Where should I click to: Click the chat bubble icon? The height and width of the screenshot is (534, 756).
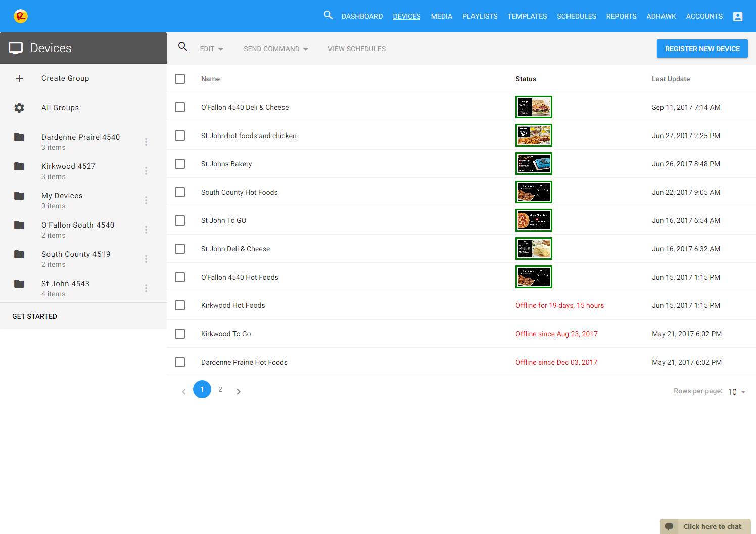pyautogui.click(x=669, y=526)
